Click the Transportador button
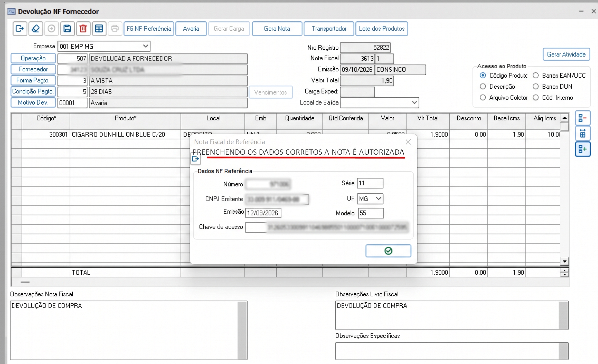598x364 pixels. pyautogui.click(x=329, y=29)
